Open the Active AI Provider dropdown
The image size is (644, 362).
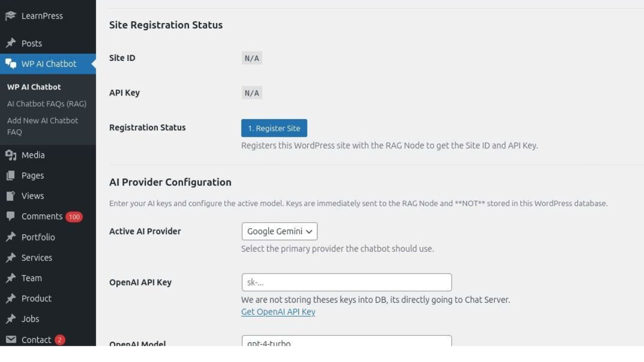click(279, 231)
